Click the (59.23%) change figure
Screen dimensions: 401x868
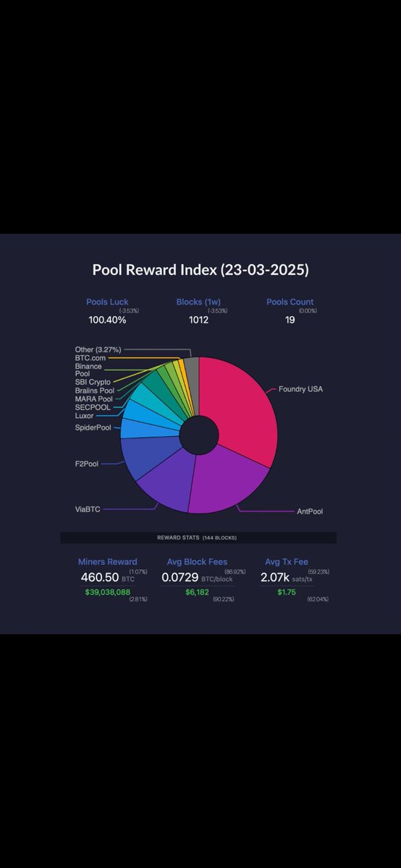pyautogui.click(x=318, y=571)
